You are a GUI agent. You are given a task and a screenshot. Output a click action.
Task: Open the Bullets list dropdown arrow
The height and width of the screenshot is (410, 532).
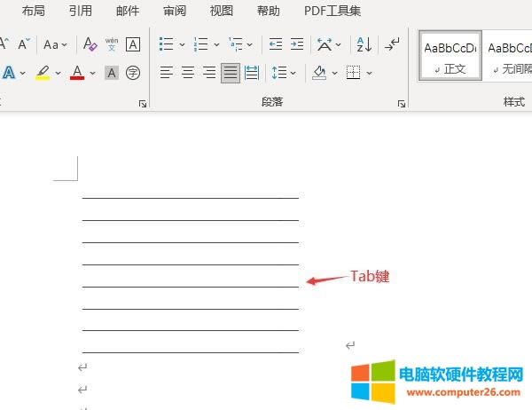point(182,44)
